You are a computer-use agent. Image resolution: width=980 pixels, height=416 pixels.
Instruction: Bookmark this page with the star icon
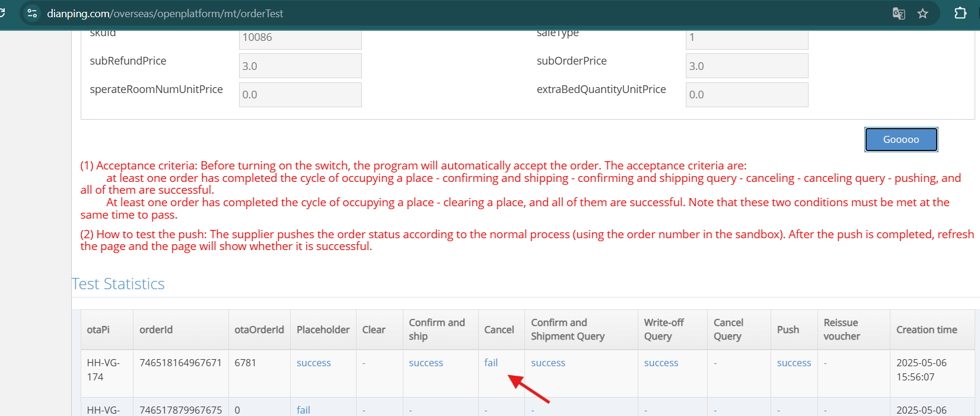[922, 13]
